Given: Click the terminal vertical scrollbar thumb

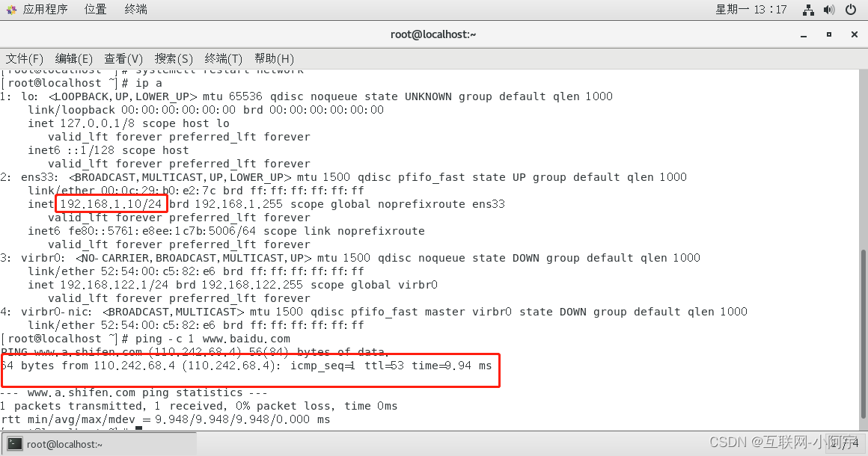Looking at the screenshot, I should [x=864, y=334].
